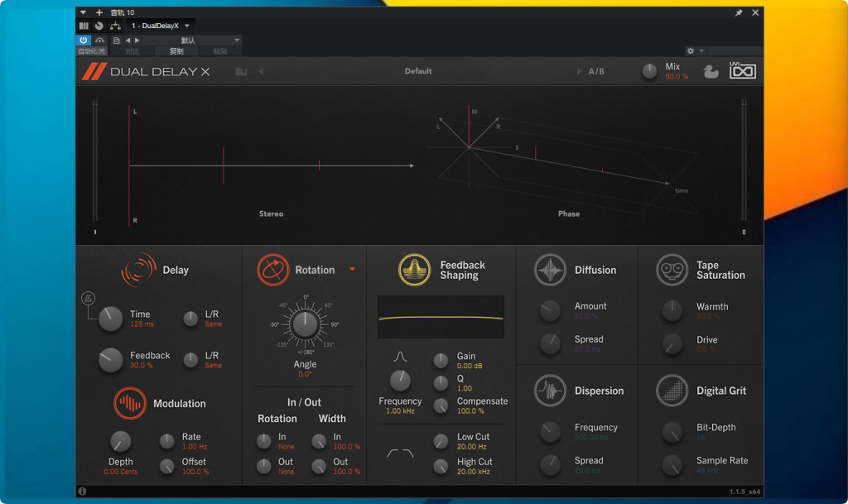Click the Tape Saturation Warmth knob
Screen dimensions: 848x504
[x=672, y=311]
